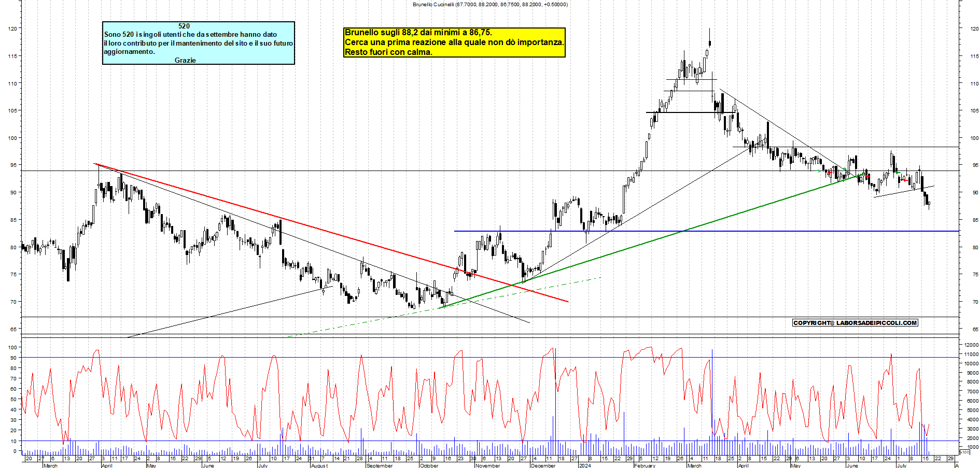The height and width of the screenshot is (468, 980).
Task: Click the Brunello Cucinelli chart title text
Action: [x=490, y=4]
